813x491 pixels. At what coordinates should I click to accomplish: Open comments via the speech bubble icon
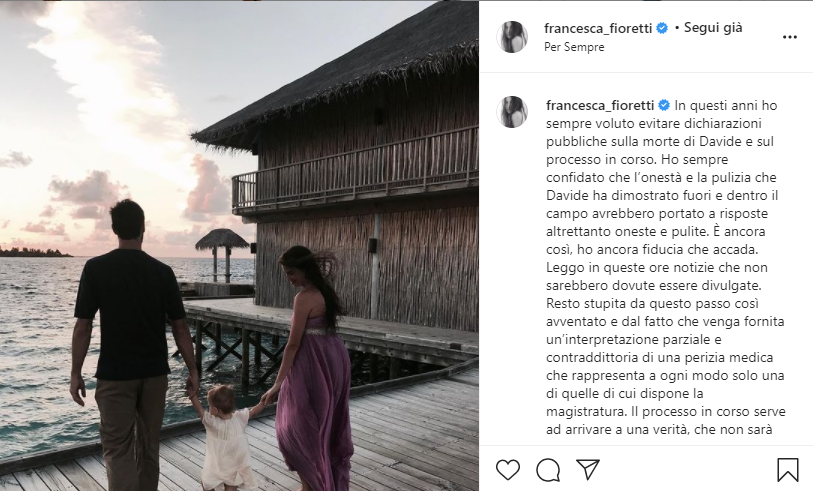point(548,469)
